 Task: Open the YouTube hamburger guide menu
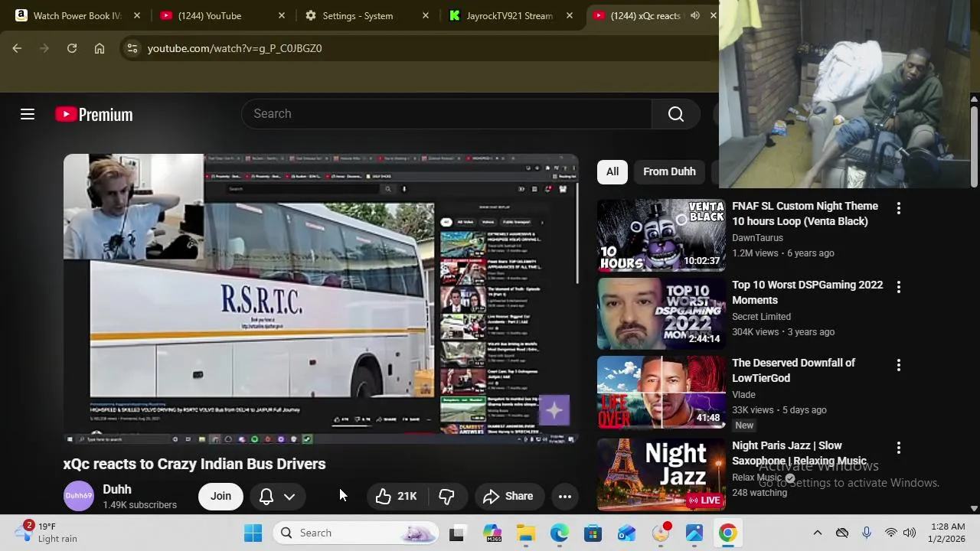pyautogui.click(x=28, y=114)
